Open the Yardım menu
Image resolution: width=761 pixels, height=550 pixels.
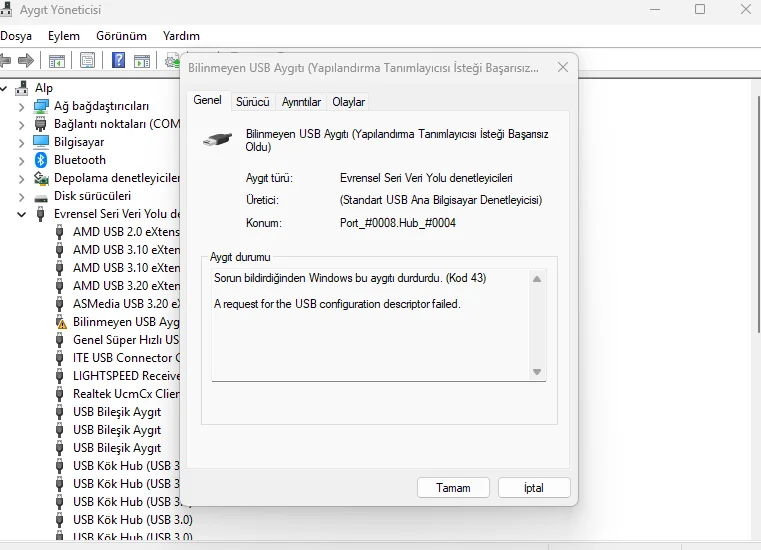click(181, 36)
